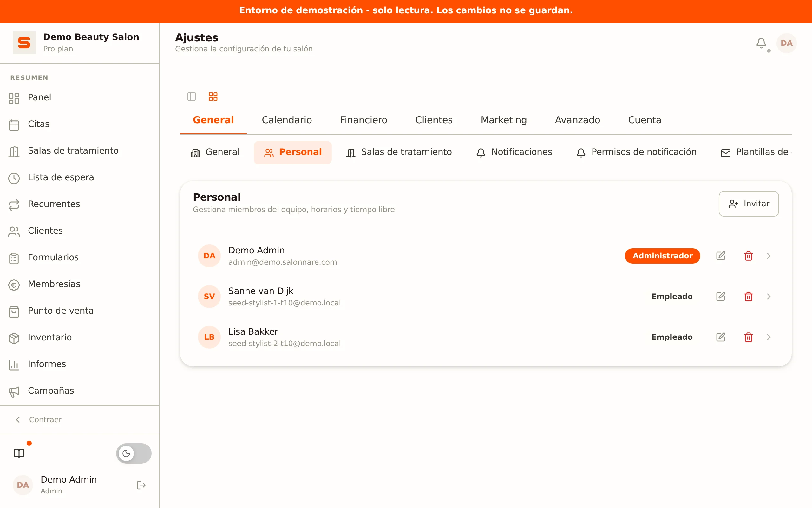Screen dimensions: 812x508
Task: Click Lisa Bakker's Empleado role
Action: coord(672,337)
